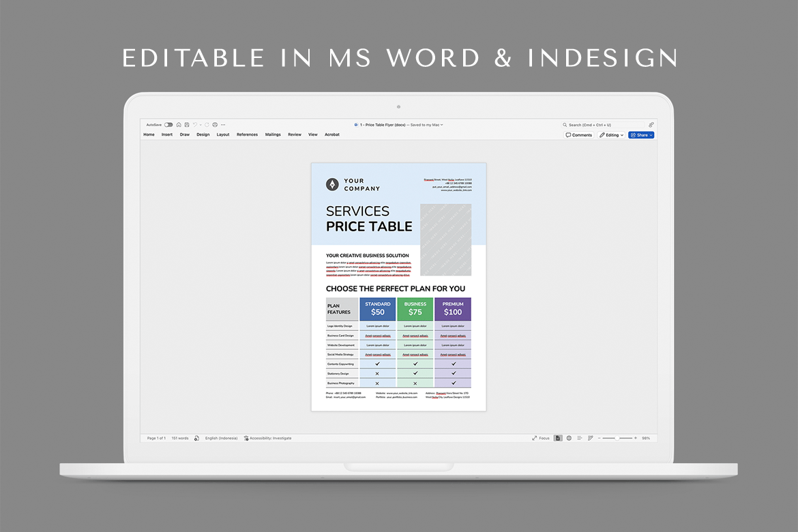Click the zoom slider handle

coord(617,438)
